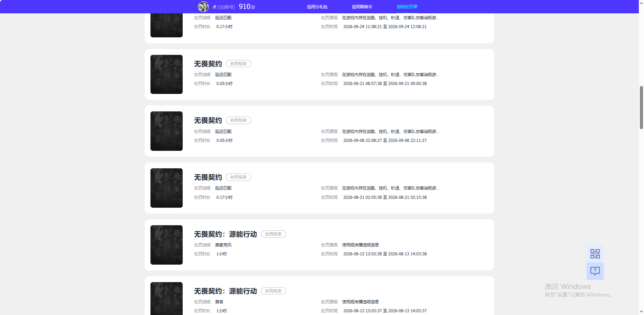Click 无畏契约 title on 2026-09-21 card
The height and width of the screenshot is (315, 644).
[208, 64]
